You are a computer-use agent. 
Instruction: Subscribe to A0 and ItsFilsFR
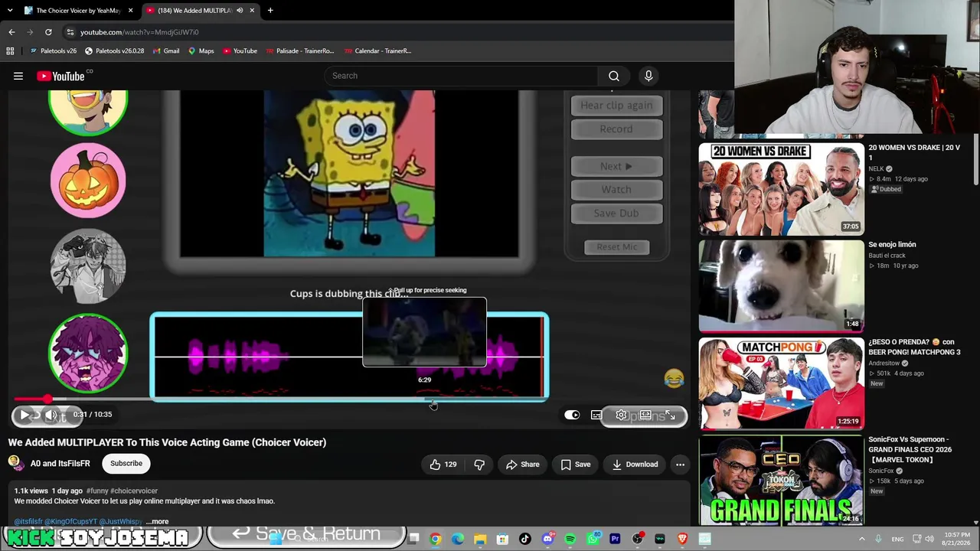pyautogui.click(x=126, y=463)
